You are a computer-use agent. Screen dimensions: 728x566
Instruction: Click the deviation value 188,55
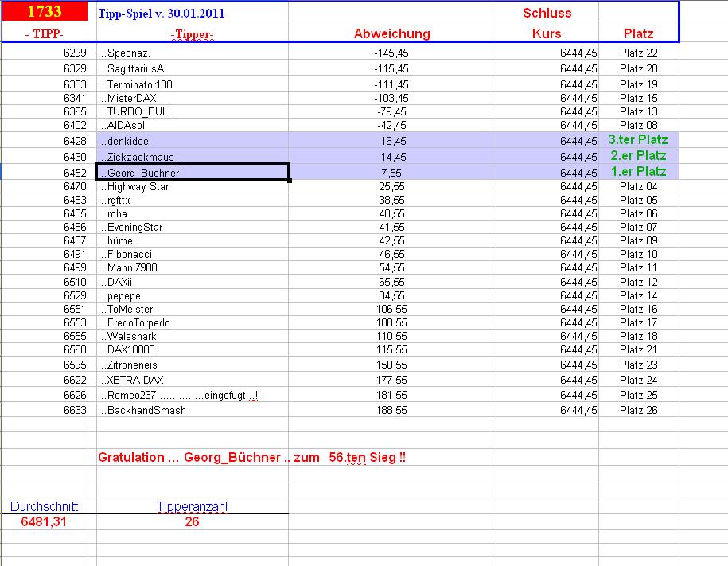(x=391, y=410)
